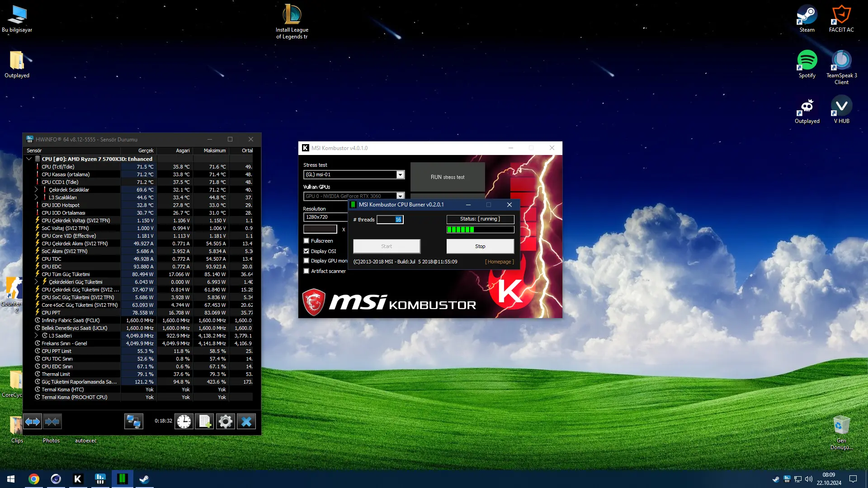Open Google Chrome from the taskbar
868x488 pixels.
tap(34, 479)
